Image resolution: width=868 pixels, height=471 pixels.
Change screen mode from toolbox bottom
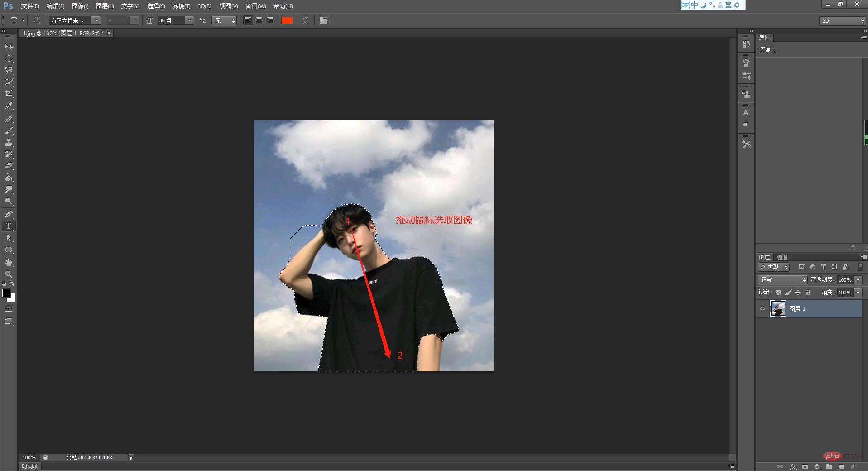coord(9,321)
